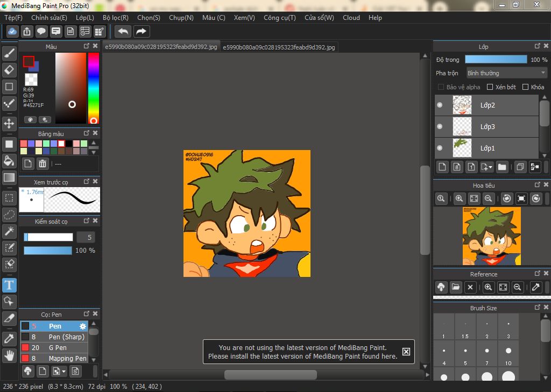Delete palette color with trash icon
The width and height of the screenshot is (551, 392).
coord(43,163)
